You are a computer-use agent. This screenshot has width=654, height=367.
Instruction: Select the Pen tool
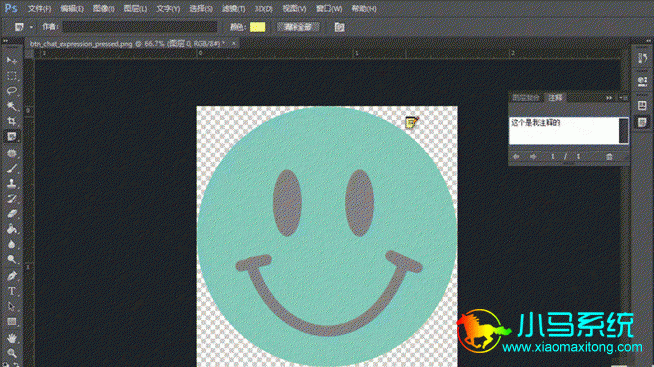coord(12,276)
